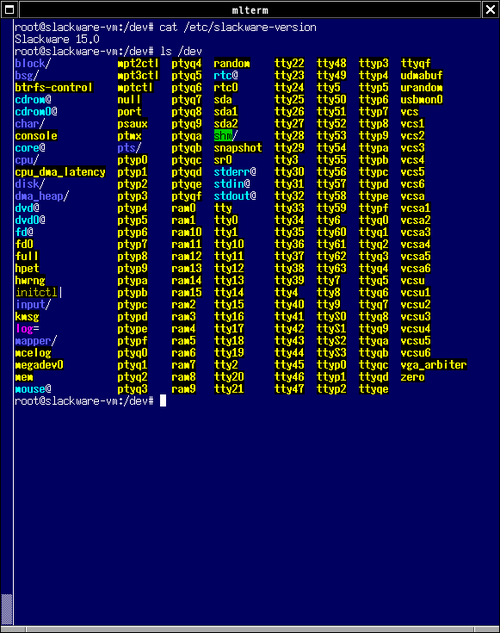
Task: Click the rtc@ symlink entry
Action: (226, 75)
